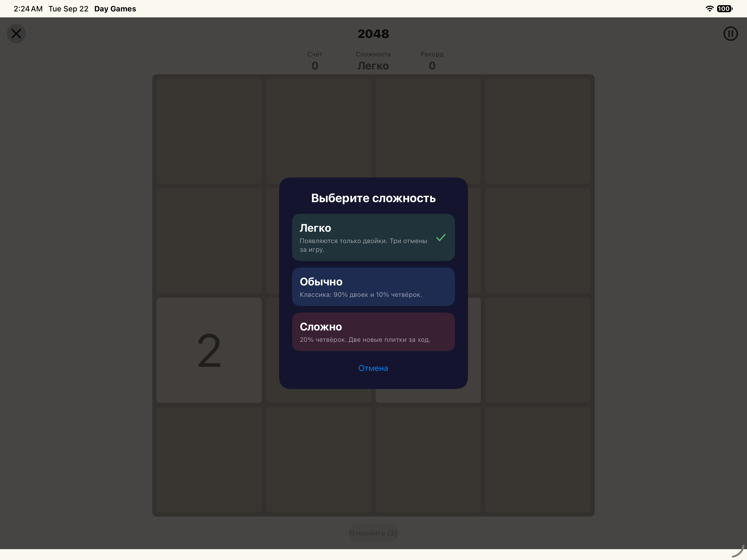Image resolution: width=747 pixels, height=560 pixels.
Task: Click description 'Классика: 90% двоек и 10% четвёрок.'
Action: point(361,295)
